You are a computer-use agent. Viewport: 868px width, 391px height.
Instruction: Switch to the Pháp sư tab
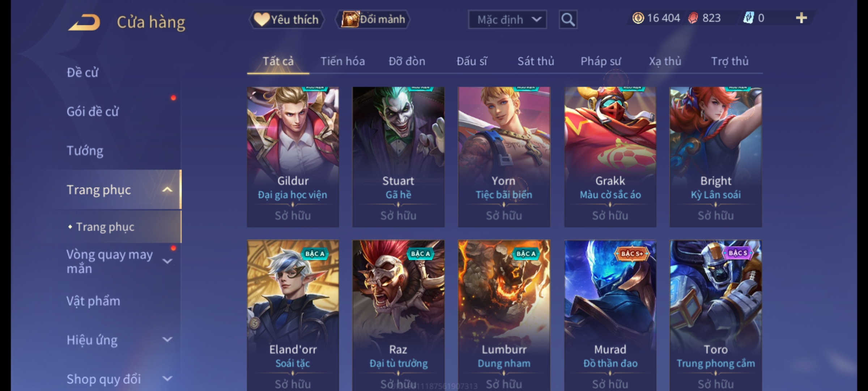[601, 61]
